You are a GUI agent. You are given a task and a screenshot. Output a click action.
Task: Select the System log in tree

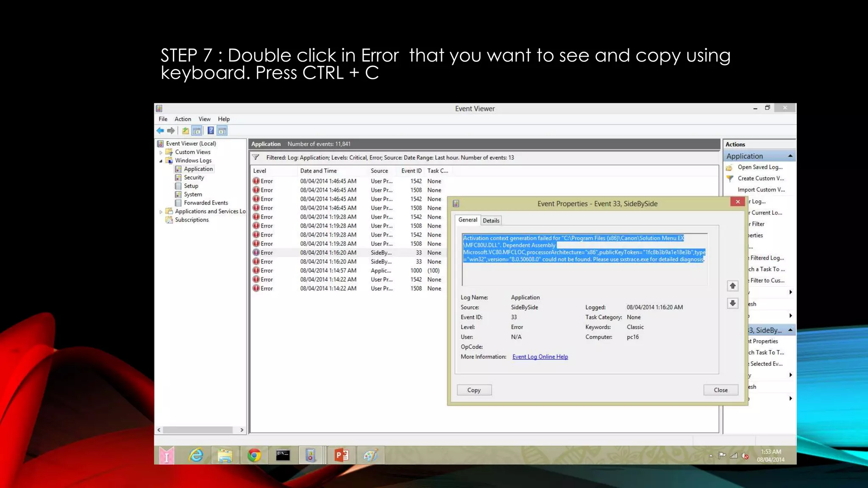point(193,194)
